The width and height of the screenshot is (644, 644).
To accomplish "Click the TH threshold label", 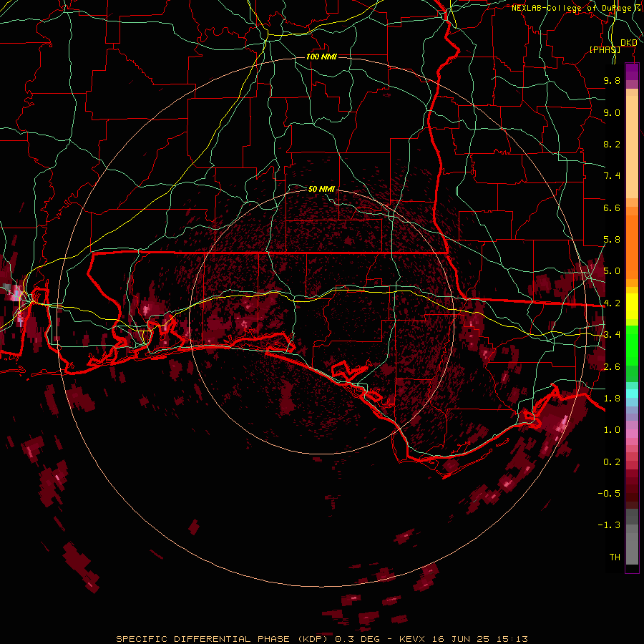I will [x=615, y=557].
